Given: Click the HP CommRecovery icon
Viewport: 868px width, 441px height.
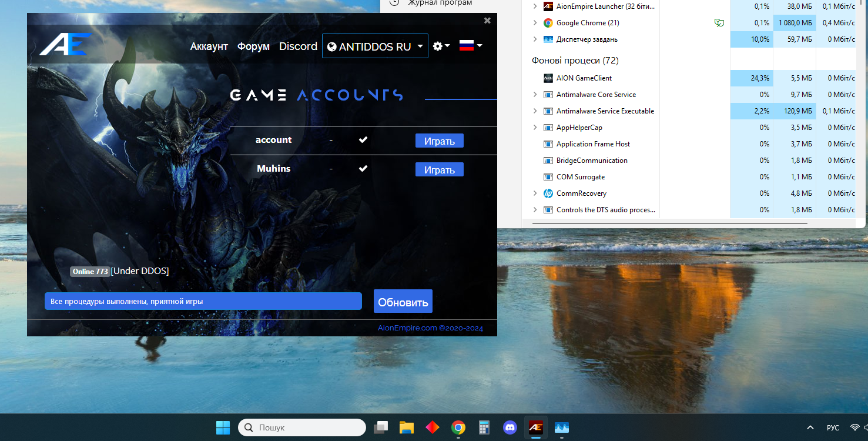Looking at the screenshot, I should point(548,193).
